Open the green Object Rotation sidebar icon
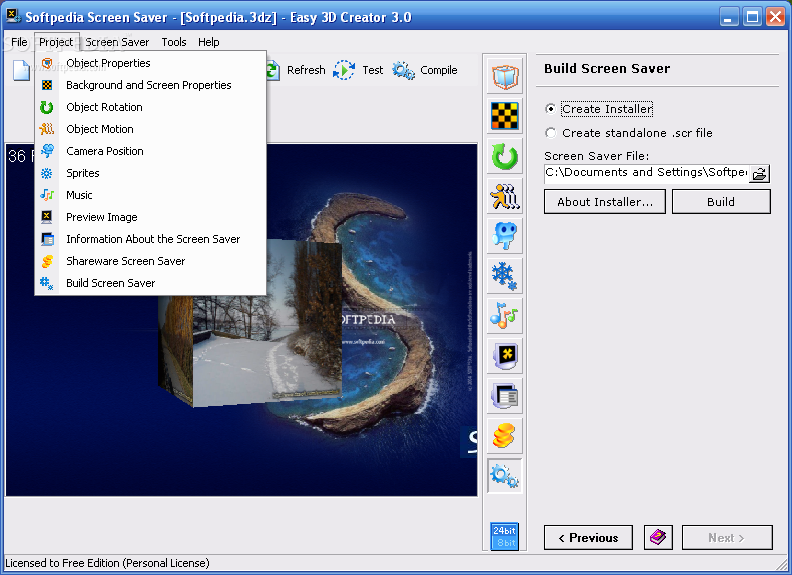The image size is (792, 575). coord(505,156)
